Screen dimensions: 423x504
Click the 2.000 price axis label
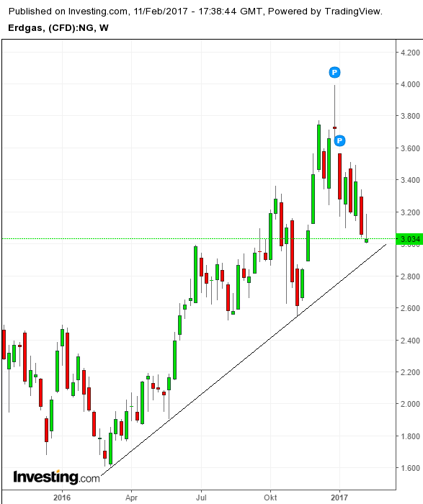click(x=410, y=404)
